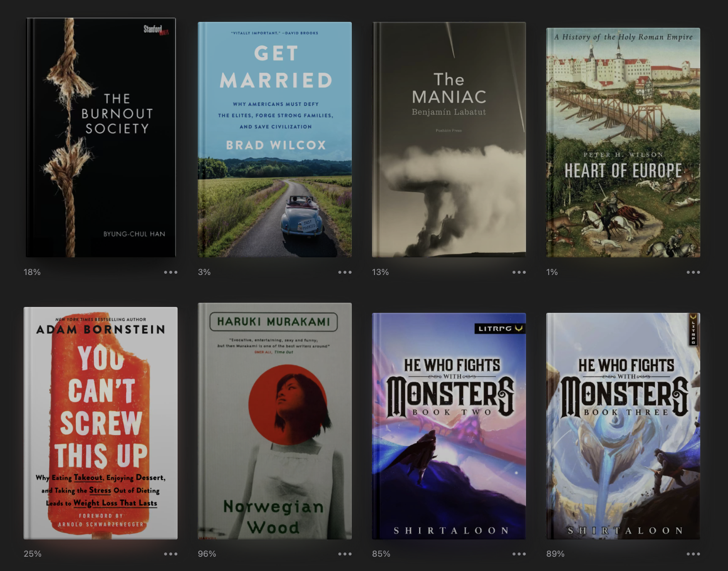This screenshot has height=571, width=728.
Task: Open more options for The MANIAC
Action: pyautogui.click(x=519, y=272)
